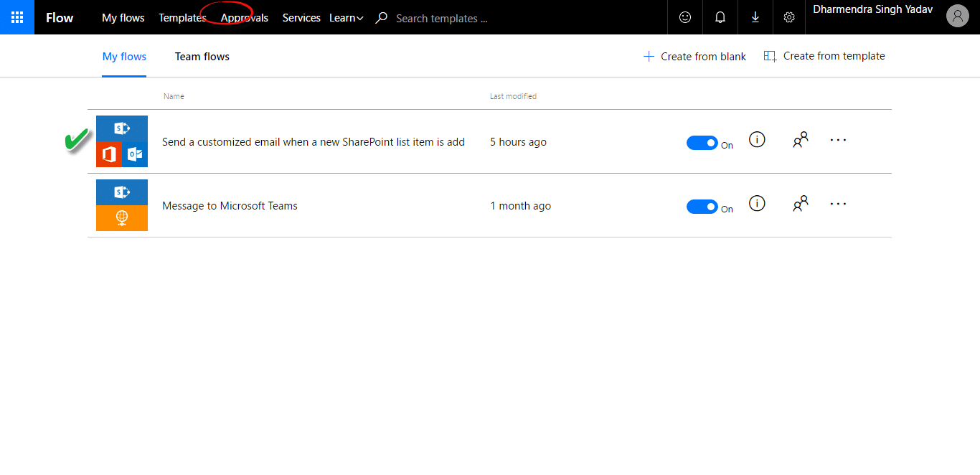Viewport: 980px width, 475px height.
Task: Click Create from blank
Action: click(x=694, y=57)
